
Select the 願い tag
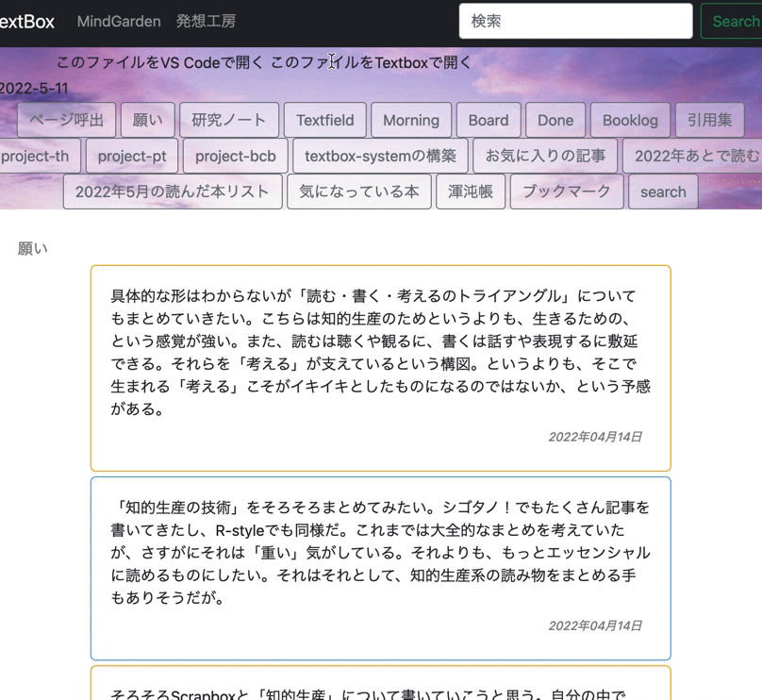[147, 120]
